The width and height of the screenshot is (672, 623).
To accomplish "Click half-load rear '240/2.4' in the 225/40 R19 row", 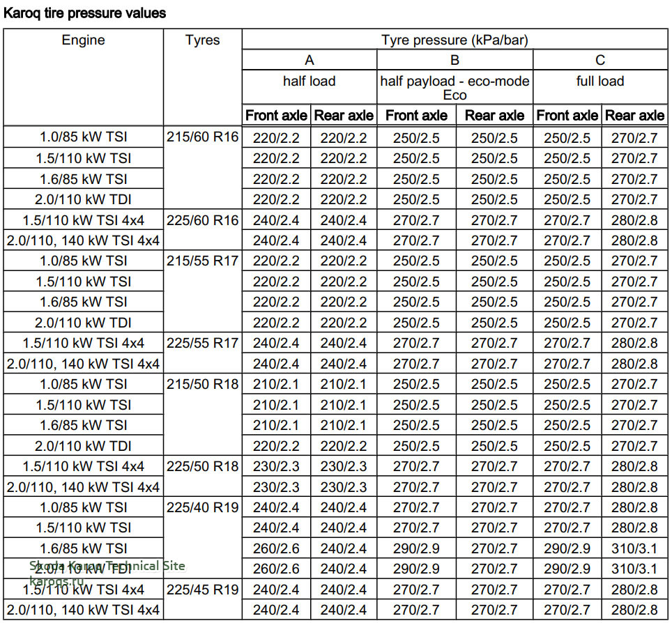I will [x=344, y=508].
